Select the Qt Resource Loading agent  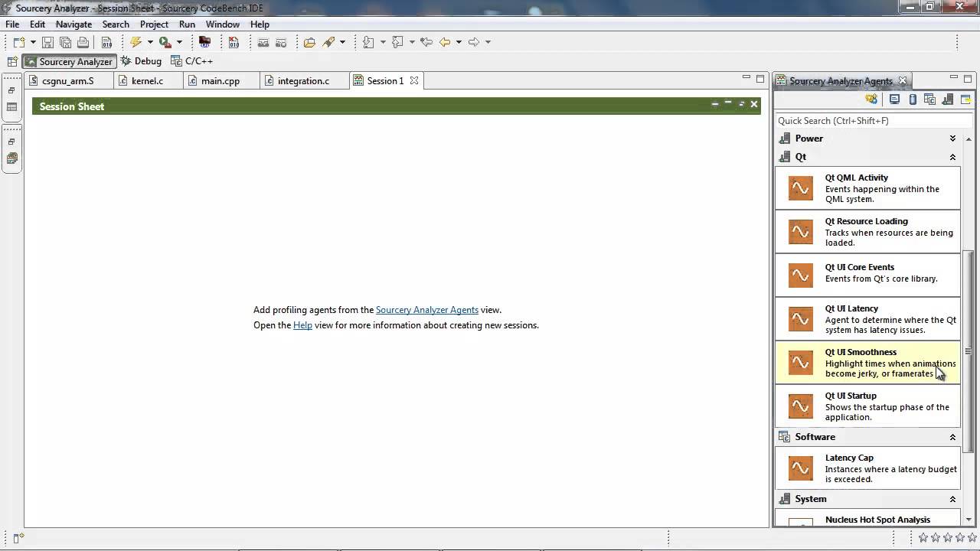867,231
